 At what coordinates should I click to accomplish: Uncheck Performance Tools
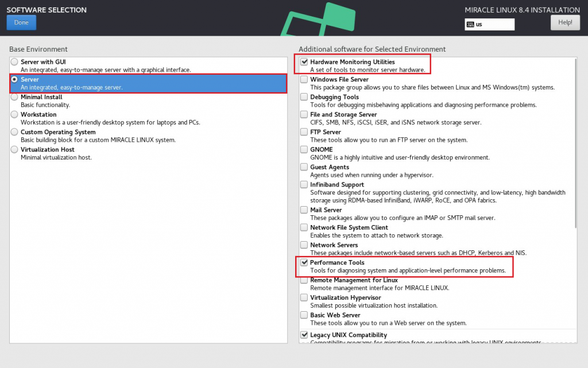click(304, 262)
